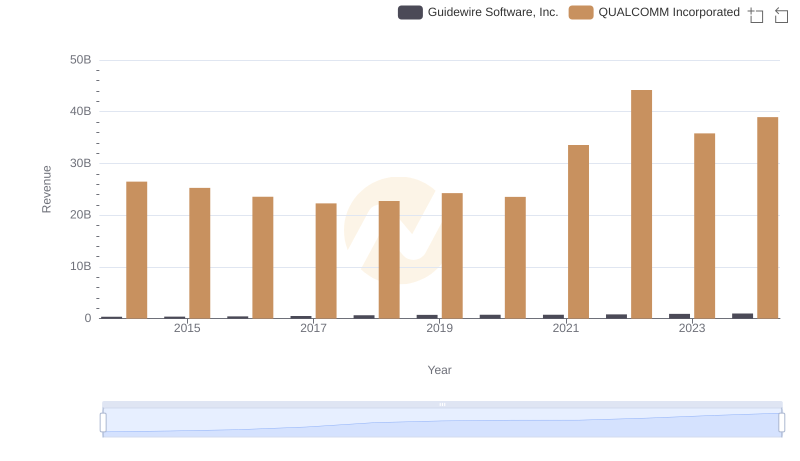800x461 pixels.
Task: Click the zoom reset restore icon
Action: click(x=781, y=15)
